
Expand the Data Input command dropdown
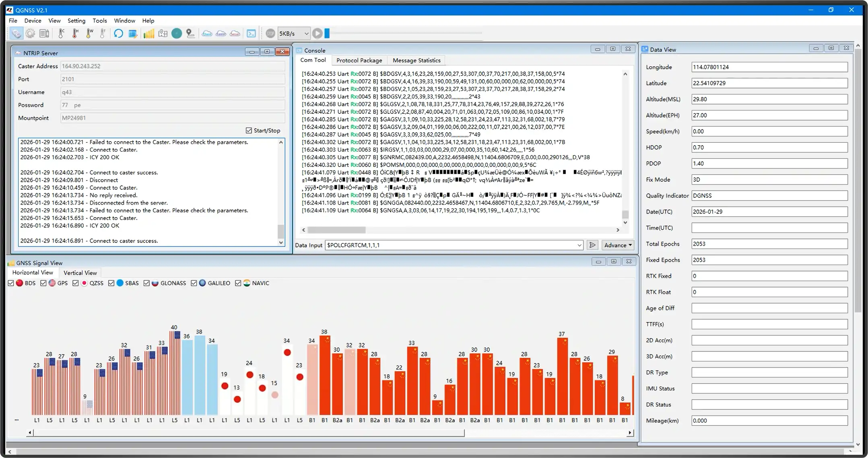click(x=579, y=245)
